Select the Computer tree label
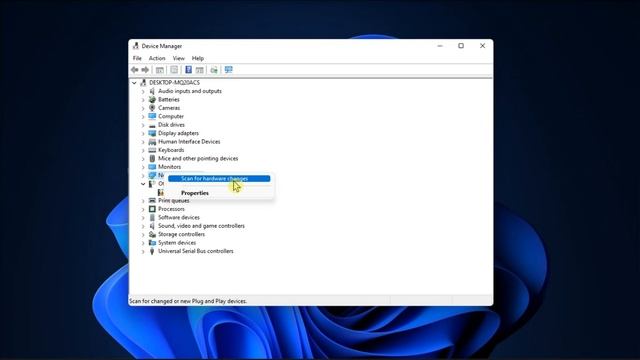 tap(171, 116)
